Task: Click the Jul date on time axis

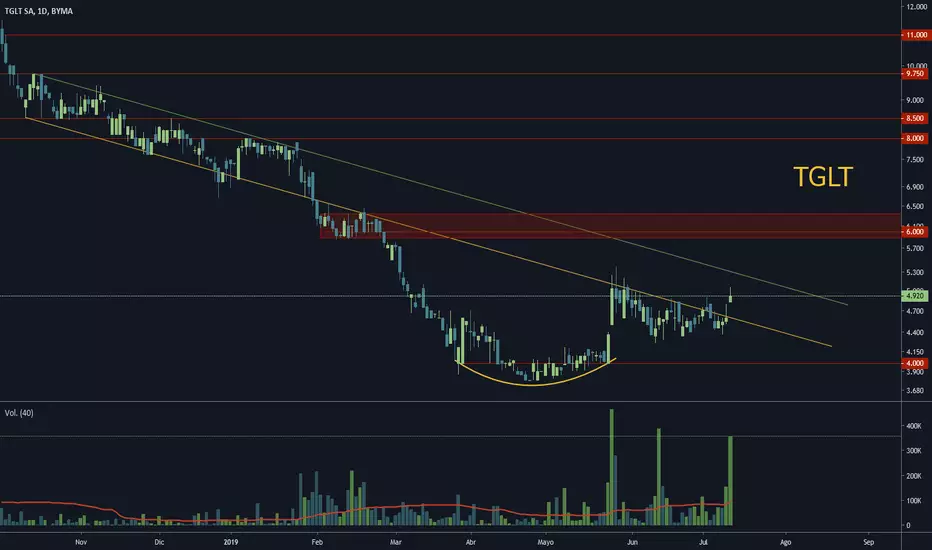Action: coord(703,542)
